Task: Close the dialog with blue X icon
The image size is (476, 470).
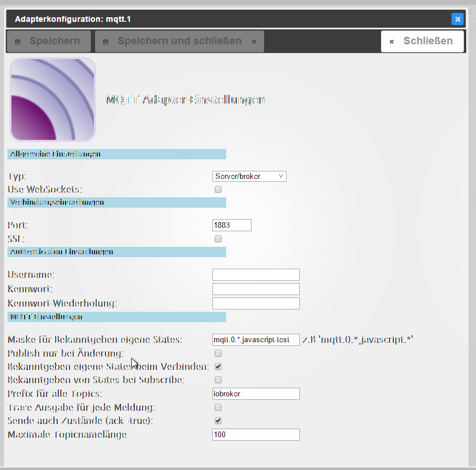Action: tap(457, 19)
